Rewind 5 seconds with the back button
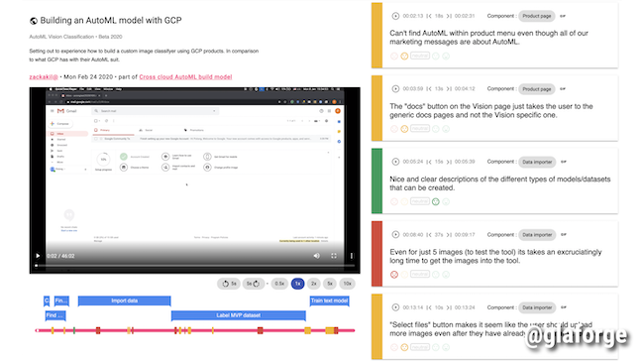644x362 pixels. coord(229,284)
